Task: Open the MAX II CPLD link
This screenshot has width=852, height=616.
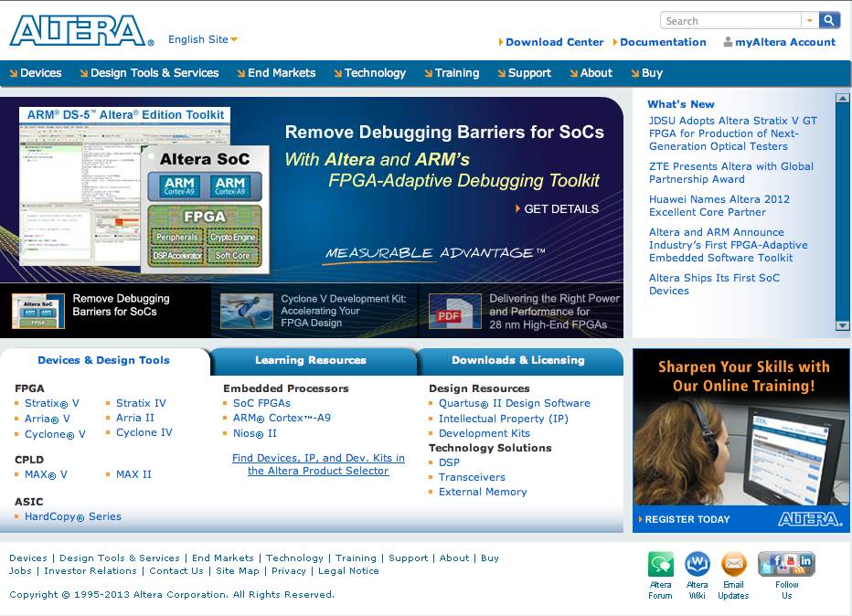Action: pyautogui.click(x=133, y=474)
